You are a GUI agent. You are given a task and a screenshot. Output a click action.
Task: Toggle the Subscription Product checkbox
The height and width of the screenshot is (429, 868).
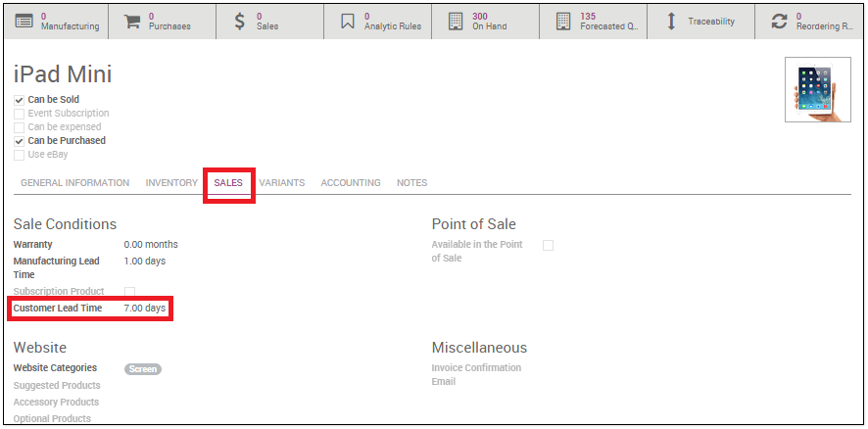[x=129, y=291]
